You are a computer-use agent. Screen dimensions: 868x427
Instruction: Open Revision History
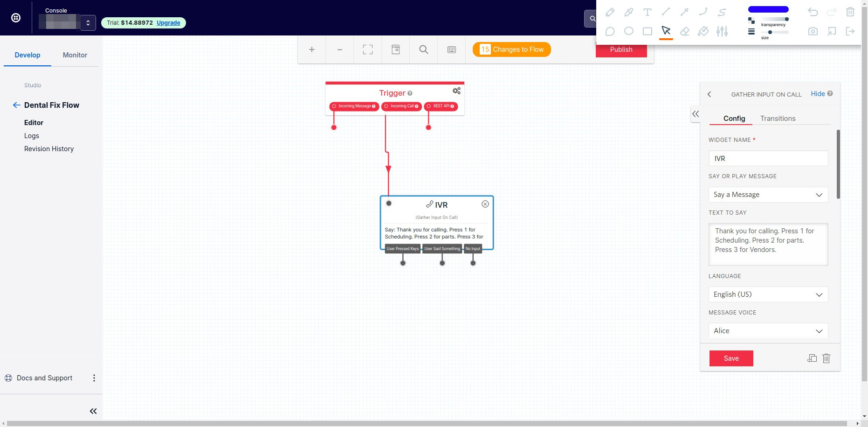pos(49,149)
